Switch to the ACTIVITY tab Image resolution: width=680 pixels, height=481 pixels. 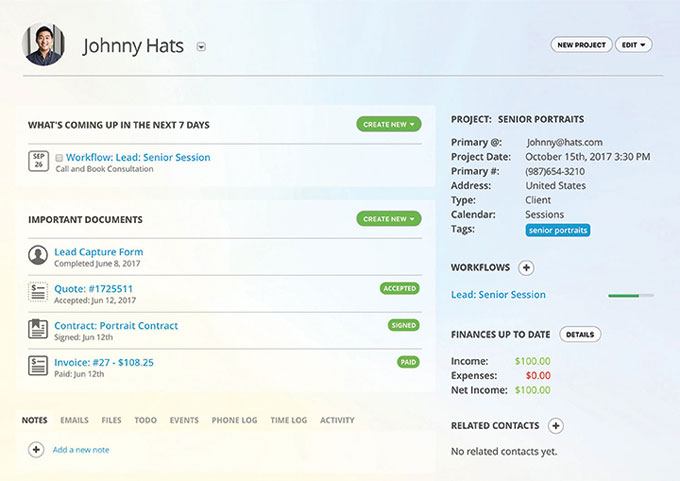coord(337,420)
